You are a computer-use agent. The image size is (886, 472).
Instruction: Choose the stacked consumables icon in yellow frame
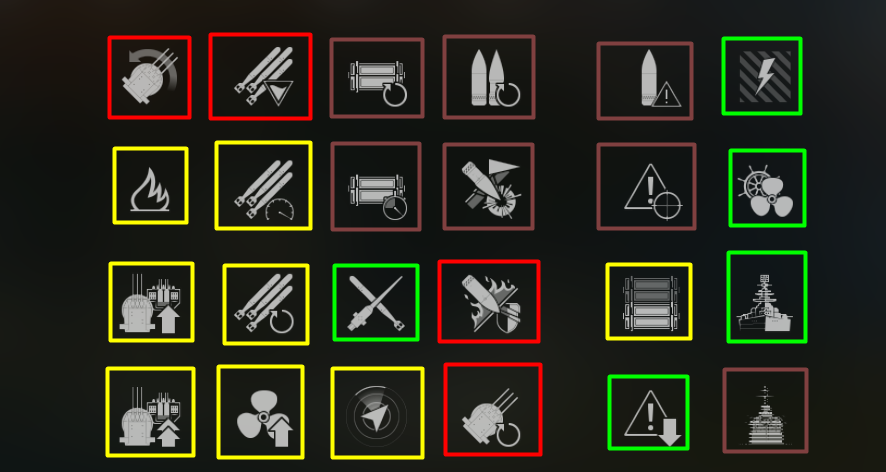click(x=649, y=302)
